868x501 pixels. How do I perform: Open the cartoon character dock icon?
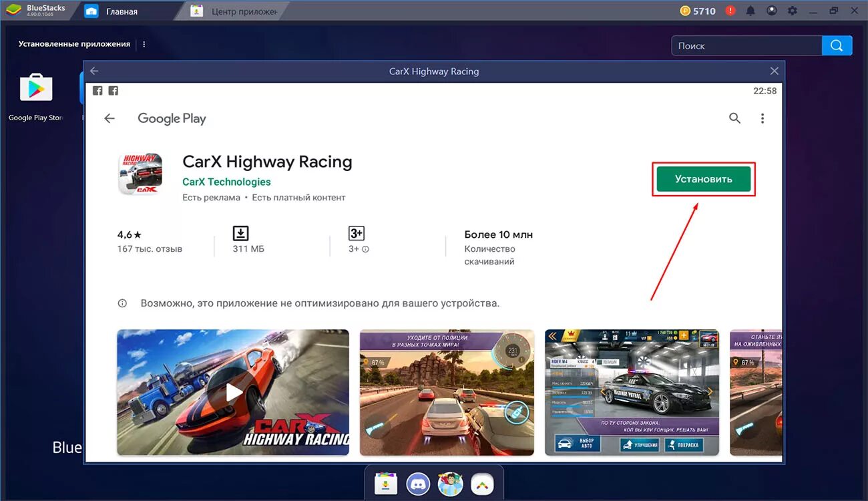449,483
